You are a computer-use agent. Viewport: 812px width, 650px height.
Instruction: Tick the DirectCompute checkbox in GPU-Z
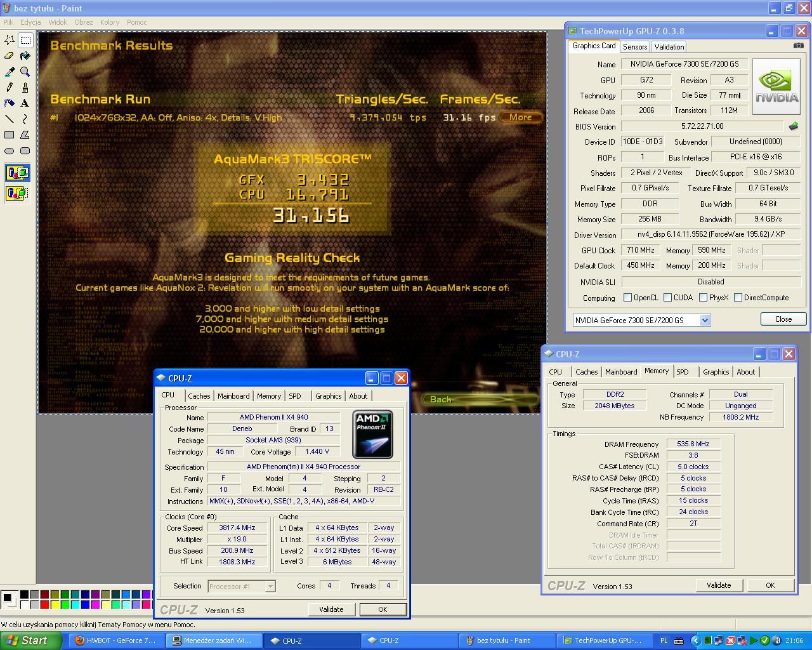point(738,298)
